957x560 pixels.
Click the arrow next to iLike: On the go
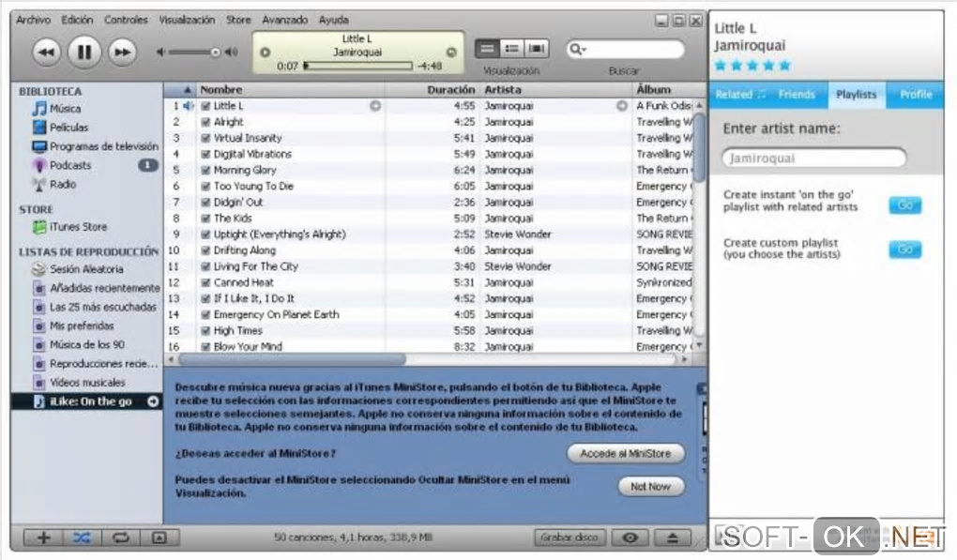(153, 401)
